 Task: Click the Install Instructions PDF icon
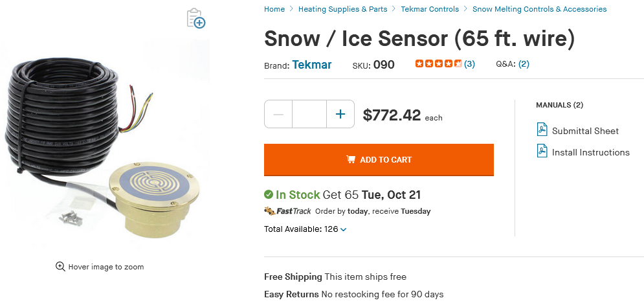click(542, 152)
